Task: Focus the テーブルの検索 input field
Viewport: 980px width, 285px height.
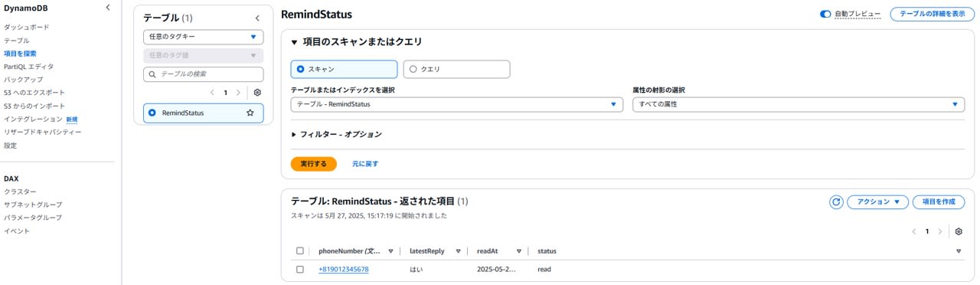Action: [x=203, y=74]
